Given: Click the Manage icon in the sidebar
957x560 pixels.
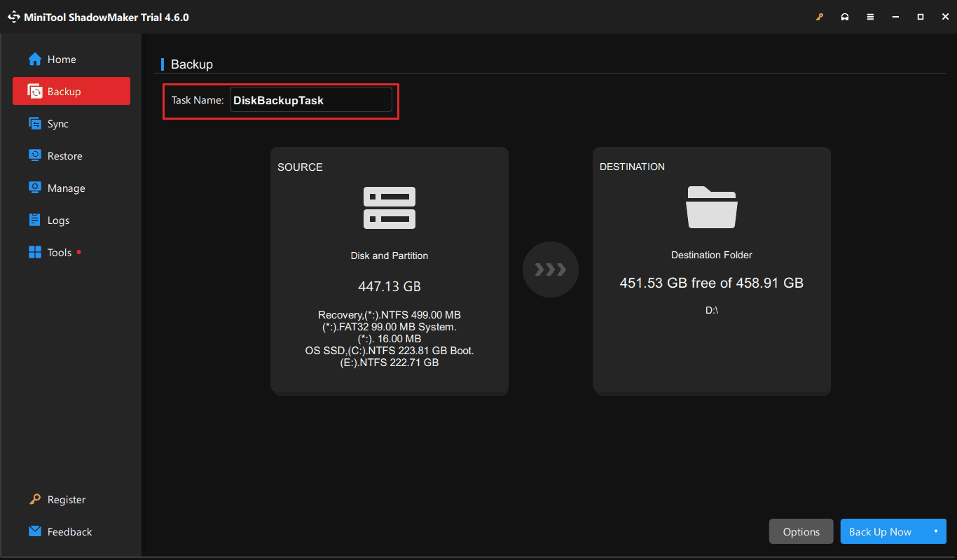Looking at the screenshot, I should point(35,188).
